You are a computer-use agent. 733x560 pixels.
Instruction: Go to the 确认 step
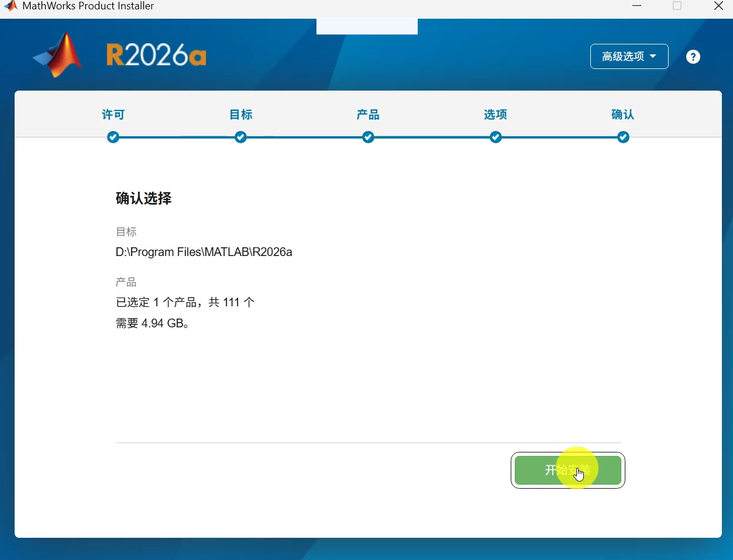point(623,115)
